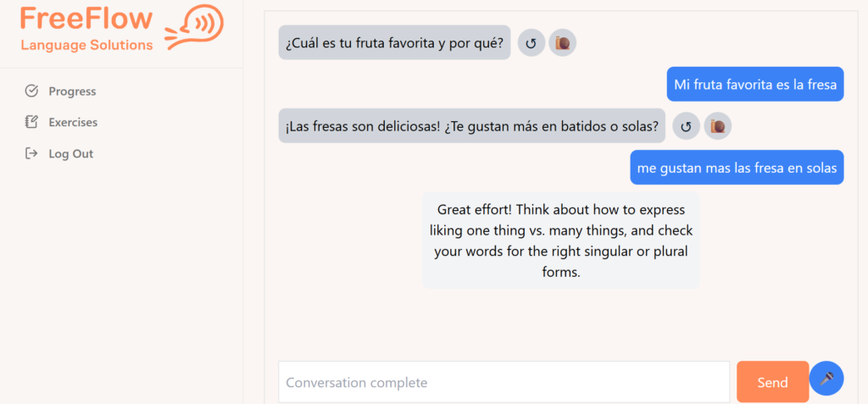Click the notepad icon beside Exercises
Image resolution: width=868 pixels, height=404 pixels.
(32, 123)
